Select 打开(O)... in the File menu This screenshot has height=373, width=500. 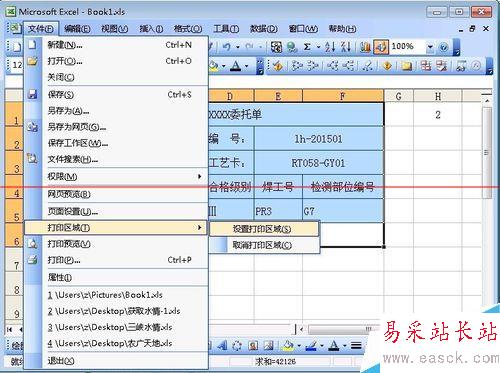(117, 61)
